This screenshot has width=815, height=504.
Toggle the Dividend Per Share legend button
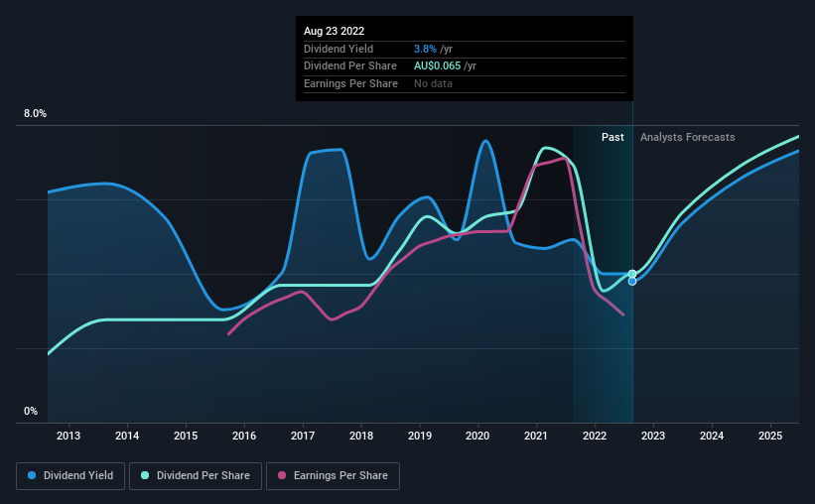[196, 476]
